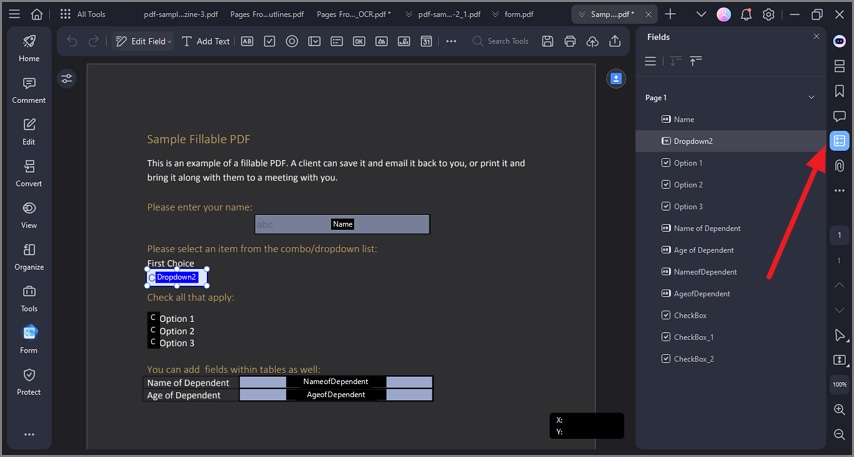This screenshot has height=457, width=854.
Task: Open the AI assistant icon in right sidebar
Action: click(x=839, y=41)
